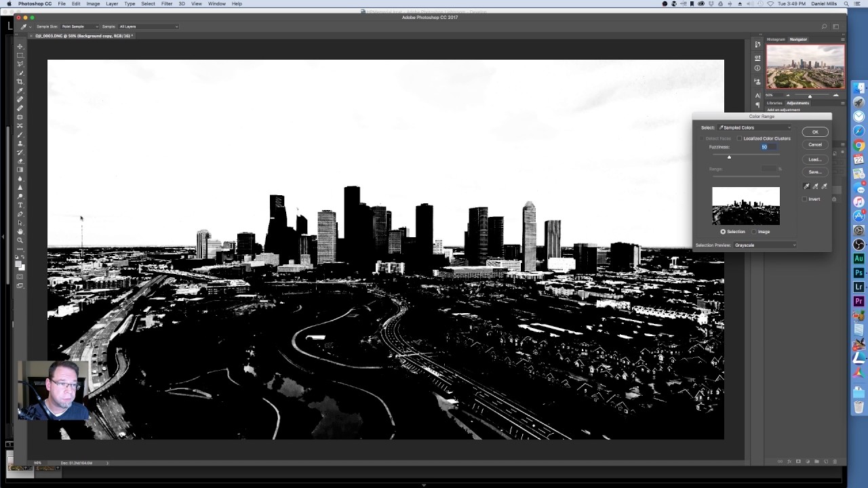
Task: Click the Fuzziness value field
Action: coord(768,147)
